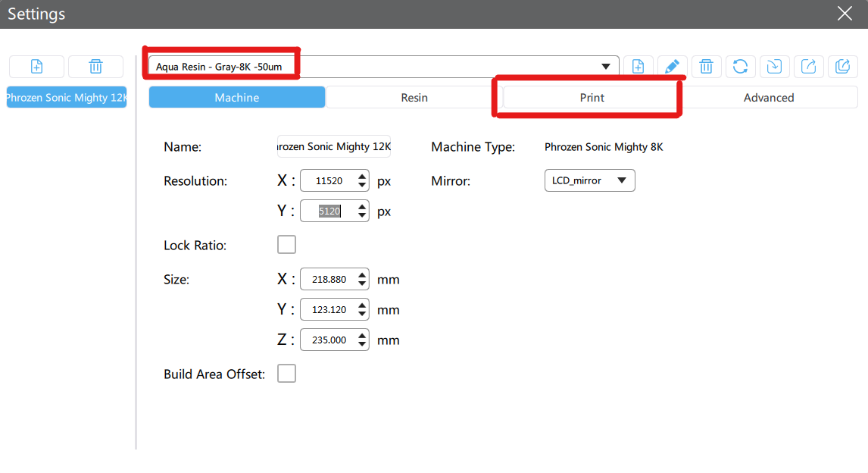Close the Settings dialog
This screenshot has width=868, height=473.
845,14
